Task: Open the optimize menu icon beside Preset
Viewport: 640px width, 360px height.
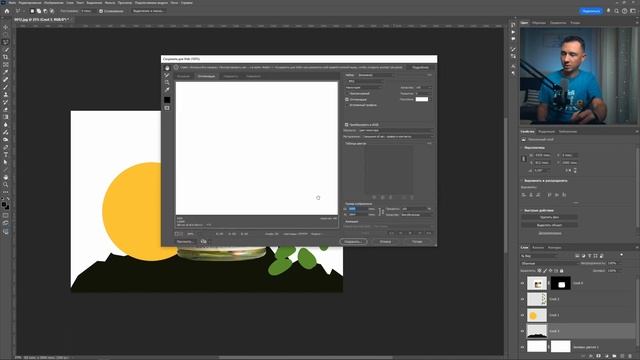Action: pyautogui.click(x=429, y=75)
